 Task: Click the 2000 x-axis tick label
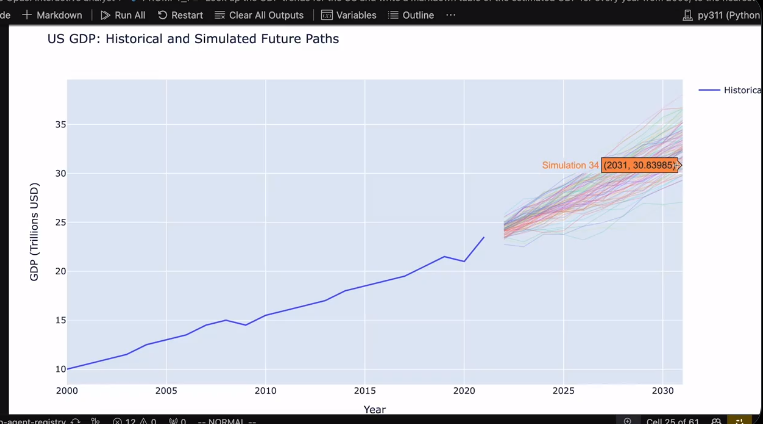pos(67,390)
